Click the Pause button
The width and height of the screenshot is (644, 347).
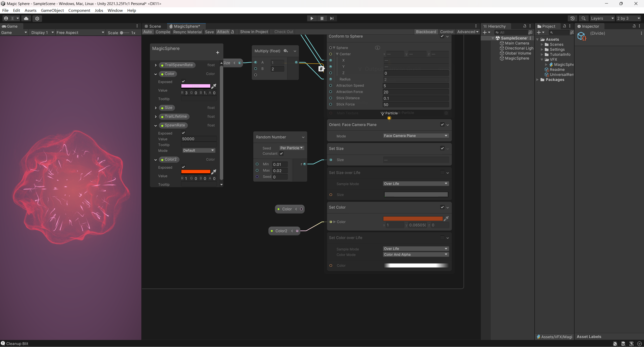(x=322, y=18)
